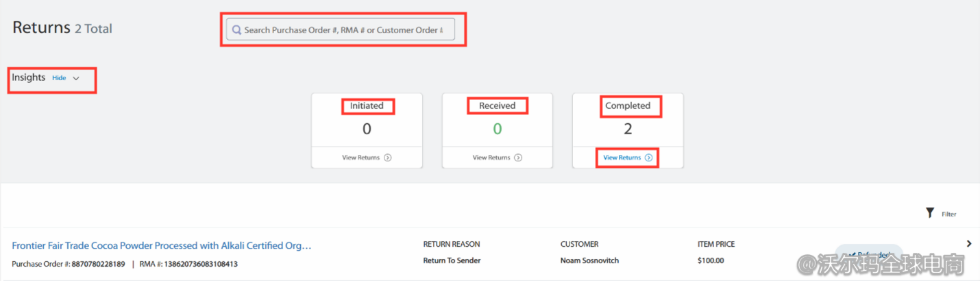Click the Initiated count 0

(367, 129)
